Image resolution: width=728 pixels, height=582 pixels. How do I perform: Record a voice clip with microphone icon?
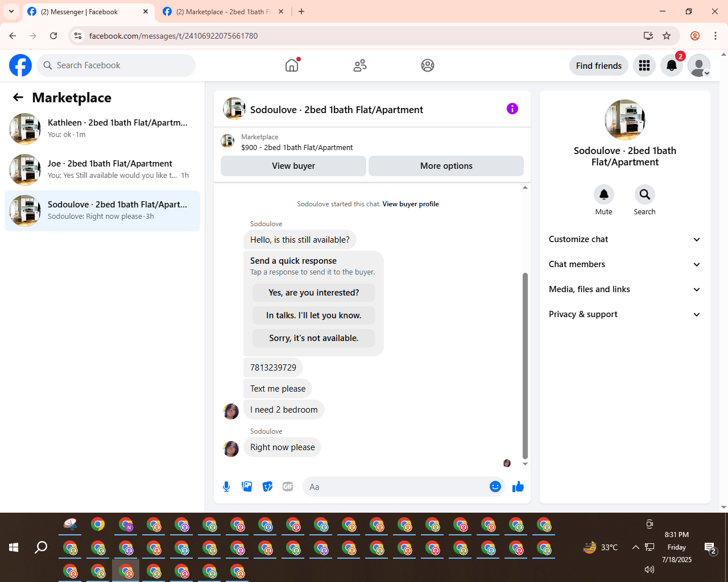pos(226,487)
